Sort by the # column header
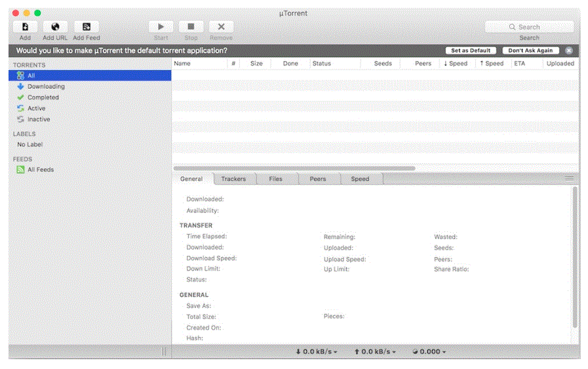588x369 pixels. 233,64
